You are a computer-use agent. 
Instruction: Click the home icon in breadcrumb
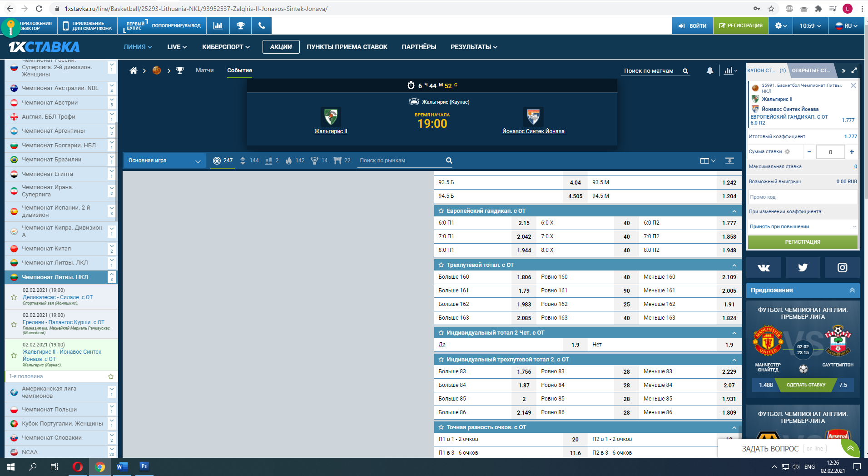[x=134, y=70]
